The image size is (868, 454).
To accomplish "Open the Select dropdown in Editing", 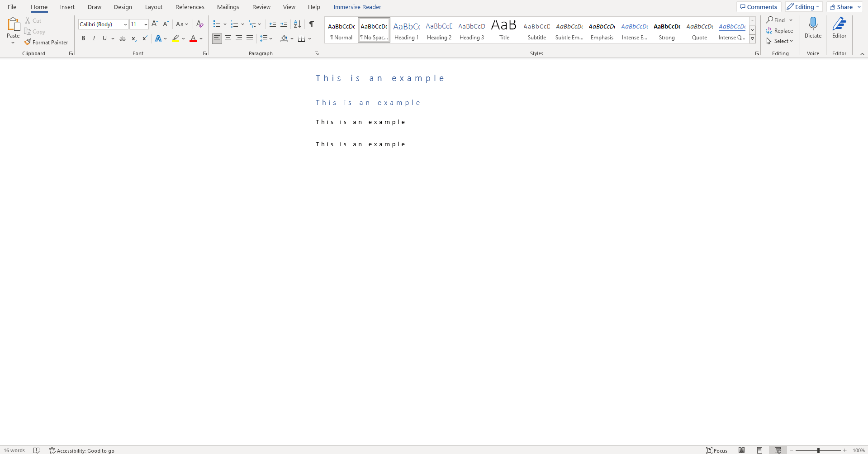I will 779,41.
